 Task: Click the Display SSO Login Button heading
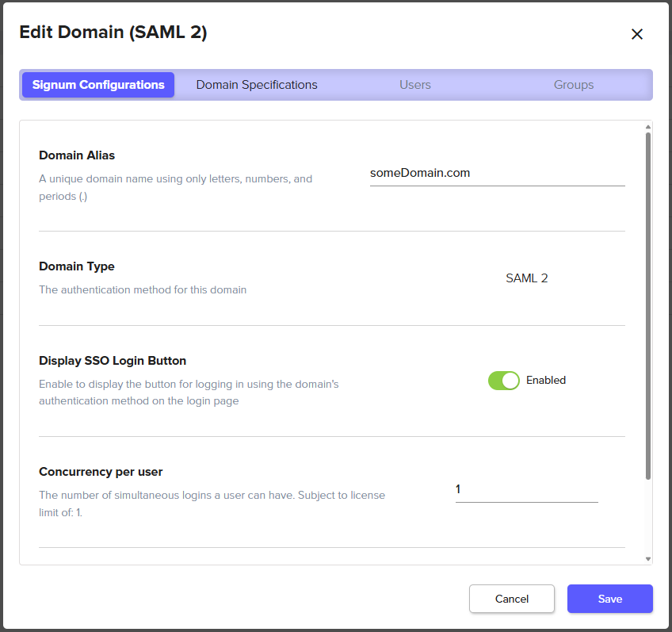113,361
